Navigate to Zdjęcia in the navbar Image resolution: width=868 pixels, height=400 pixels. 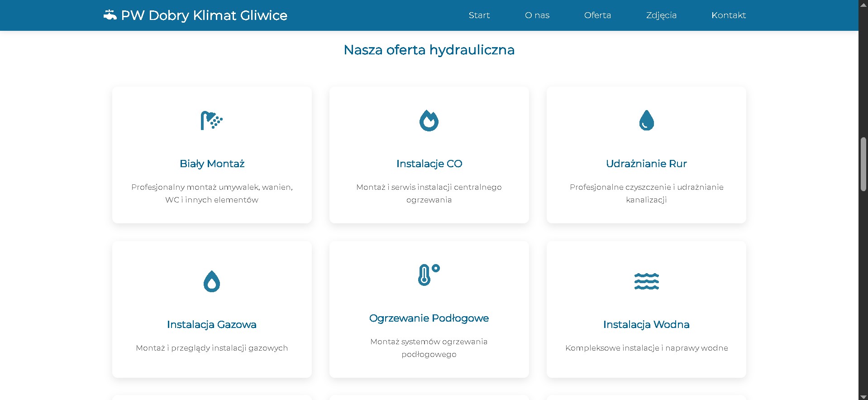click(661, 15)
